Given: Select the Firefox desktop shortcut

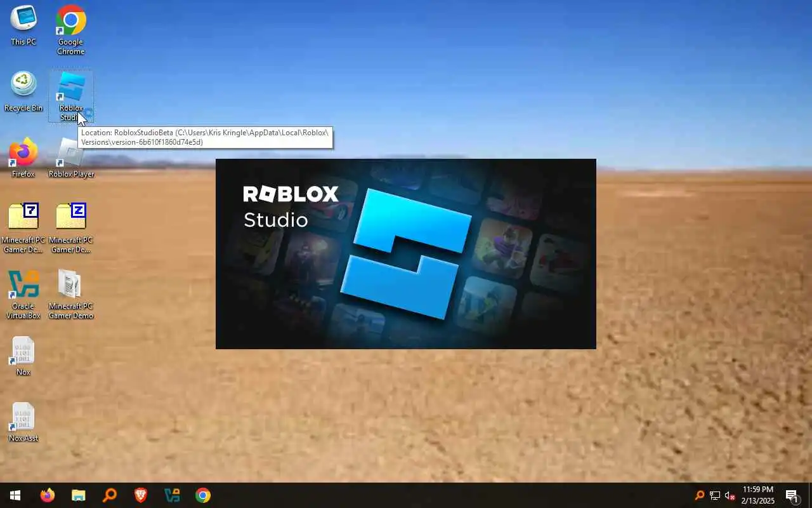Looking at the screenshot, I should click(x=23, y=158).
